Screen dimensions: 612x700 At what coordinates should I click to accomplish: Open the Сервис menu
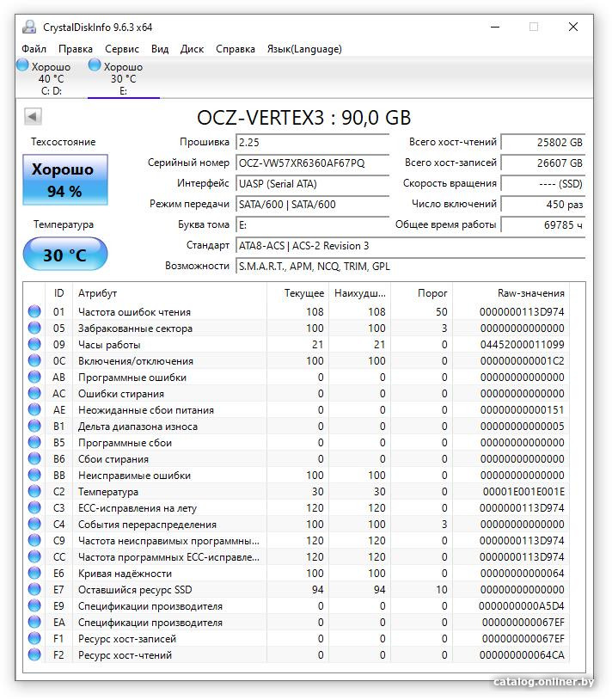pos(122,49)
